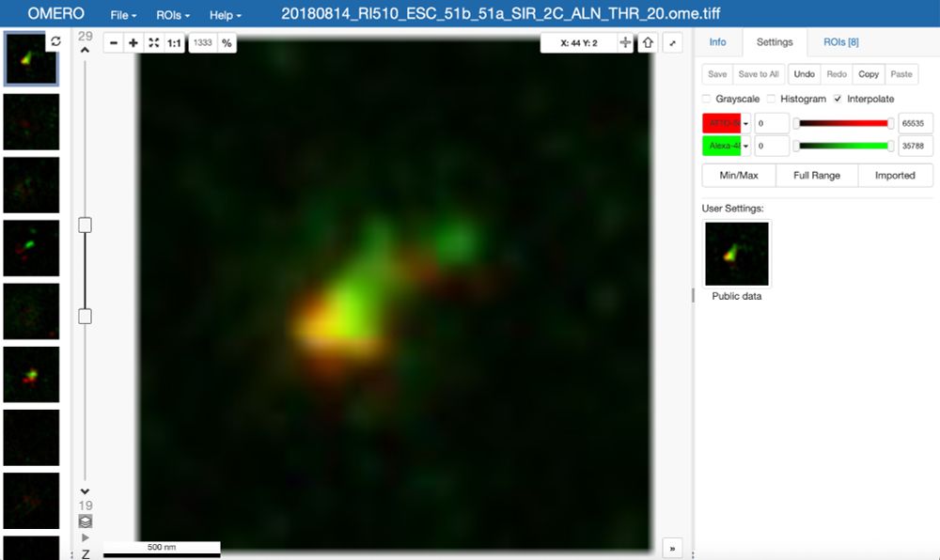Open red channel color dropdown
The image size is (940, 560).
pyautogui.click(x=745, y=123)
